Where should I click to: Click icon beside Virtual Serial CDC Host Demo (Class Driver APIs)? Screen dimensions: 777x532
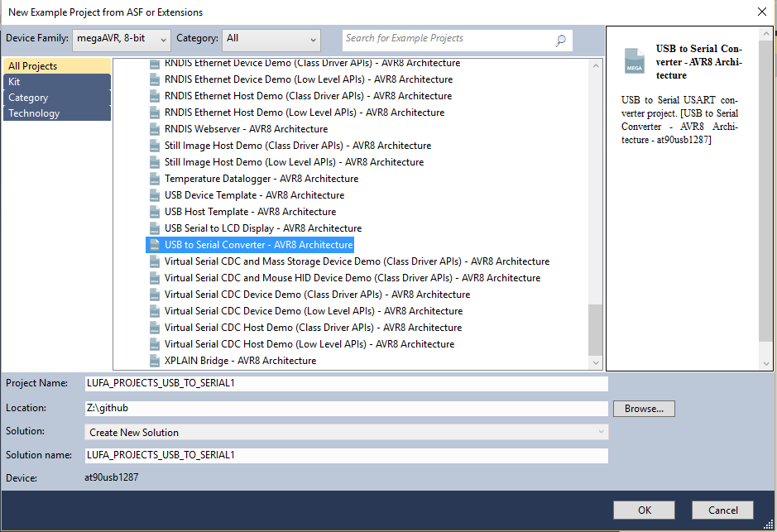click(155, 328)
